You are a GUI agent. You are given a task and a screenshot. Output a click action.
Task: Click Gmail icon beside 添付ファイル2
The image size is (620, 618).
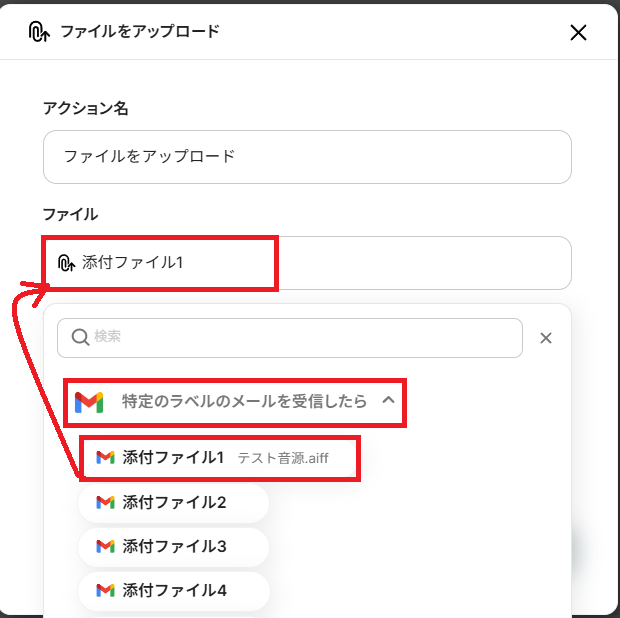coord(105,503)
